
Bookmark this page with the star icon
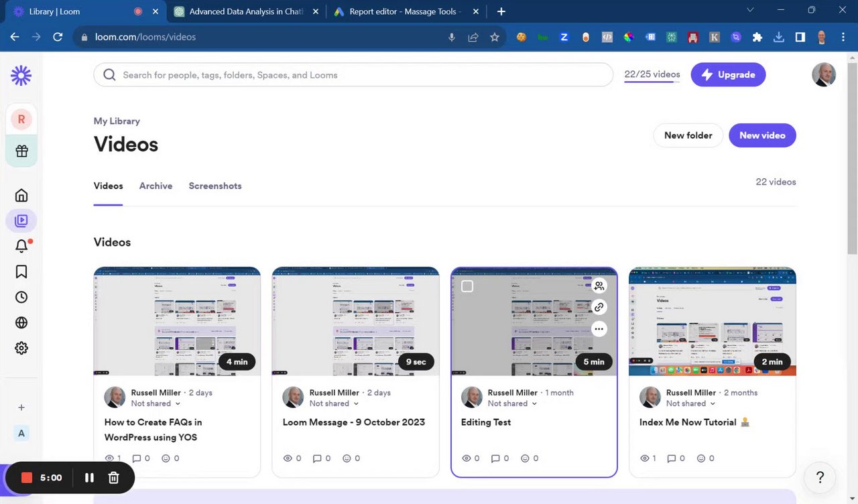(495, 38)
